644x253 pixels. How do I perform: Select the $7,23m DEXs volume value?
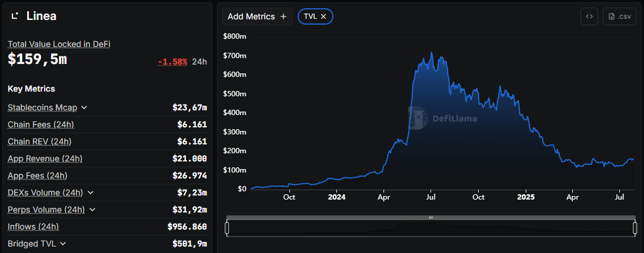tap(192, 193)
